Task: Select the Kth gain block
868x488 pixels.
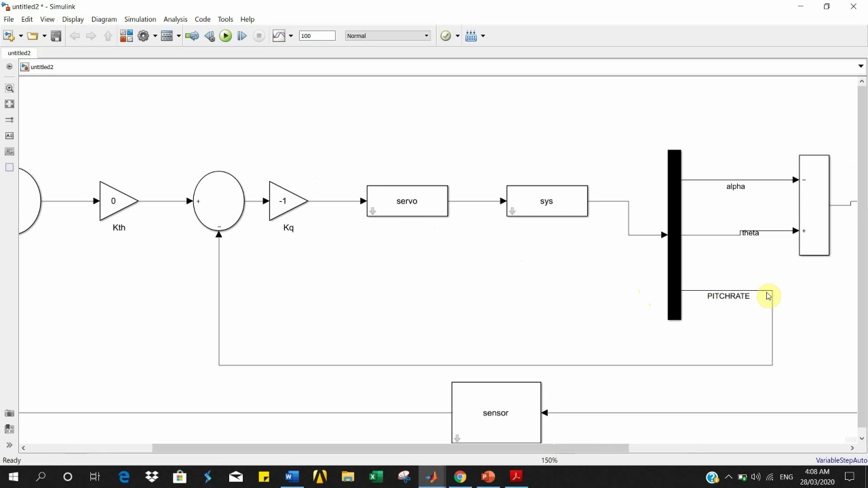Action: (118, 201)
